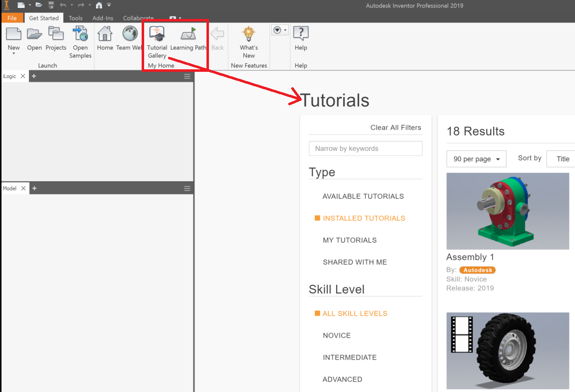This screenshot has height=392, width=575.
Task: Switch to the Add-Ins ribbon tab
Action: point(103,18)
